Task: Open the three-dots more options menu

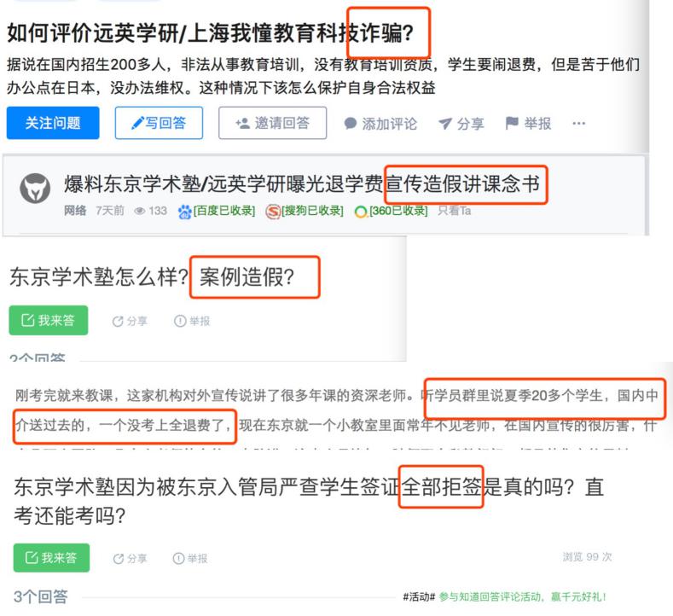Action: coord(578,124)
